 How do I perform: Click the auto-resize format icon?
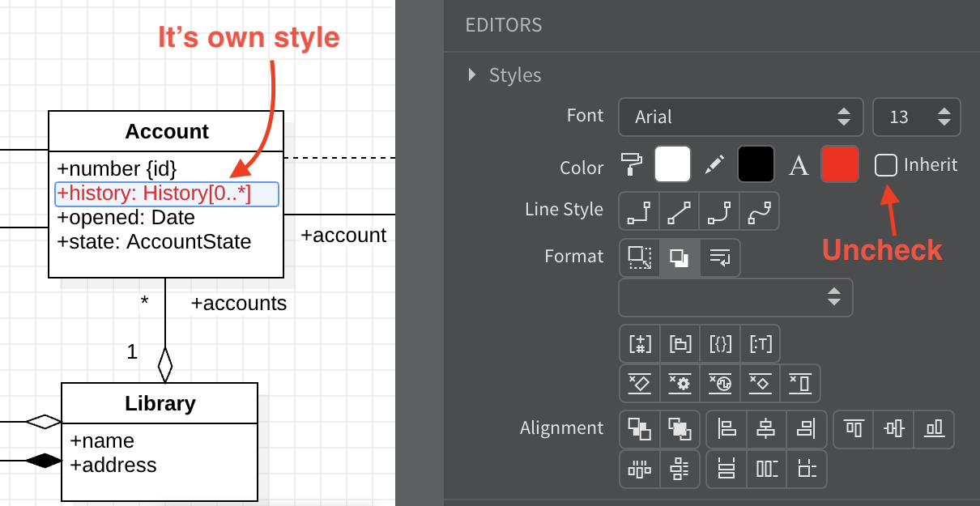coord(640,257)
